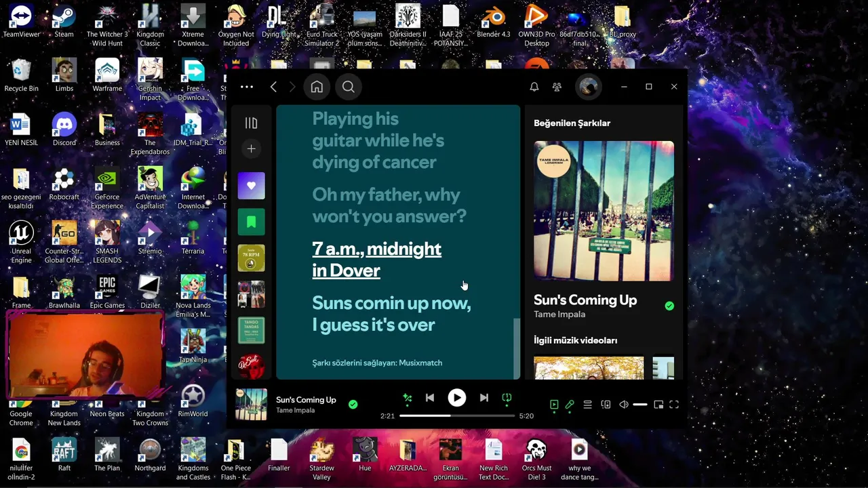Open the 78 RPM playlist cover
Screen dimensions: 868x488
tap(251, 258)
